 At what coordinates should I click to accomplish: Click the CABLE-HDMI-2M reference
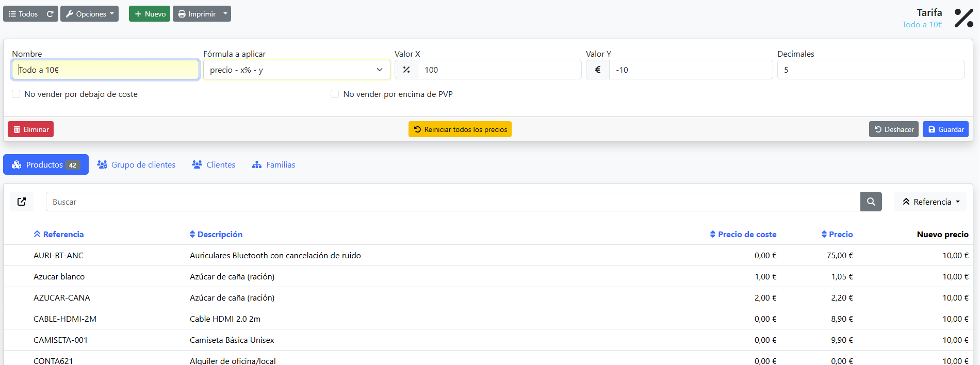65,319
